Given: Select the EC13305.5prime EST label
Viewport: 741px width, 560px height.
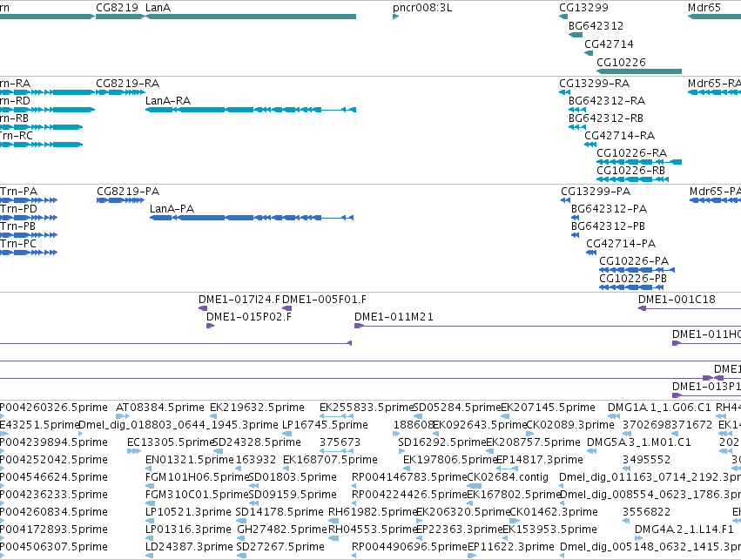Looking at the screenshot, I should coord(171,442).
